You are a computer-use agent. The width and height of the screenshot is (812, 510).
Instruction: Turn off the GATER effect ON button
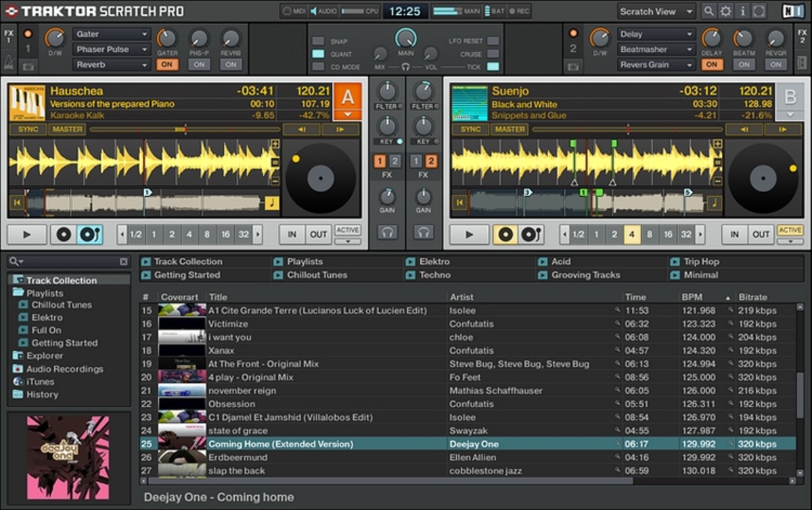(x=166, y=64)
